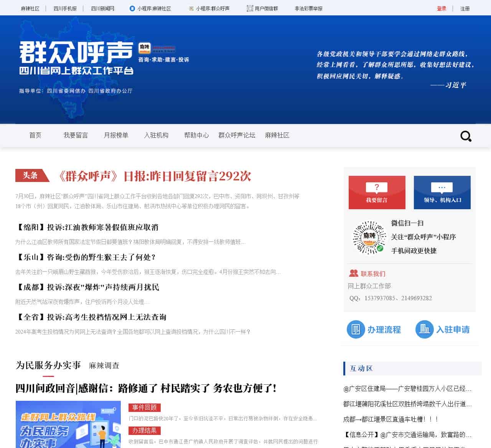Click the 入驻申请 building icon
Screen dimensions: 491x448
coord(424,329)
